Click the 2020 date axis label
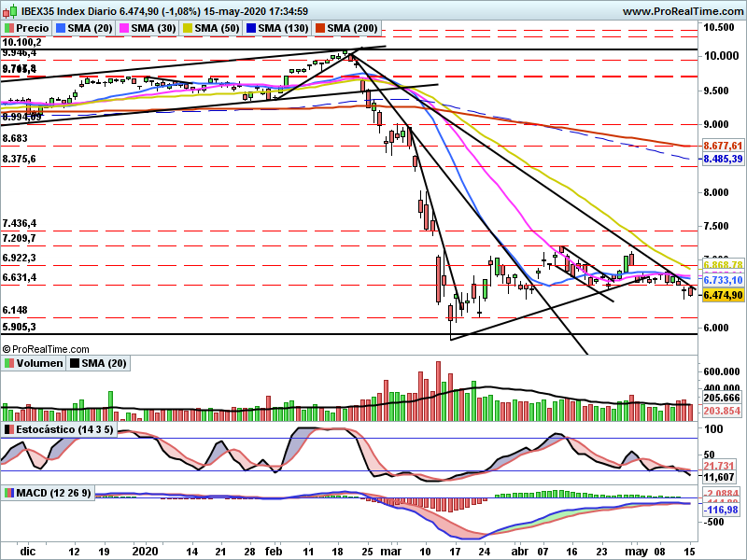The height and width of the screenshot is (560, 747). tap(146, 552)
